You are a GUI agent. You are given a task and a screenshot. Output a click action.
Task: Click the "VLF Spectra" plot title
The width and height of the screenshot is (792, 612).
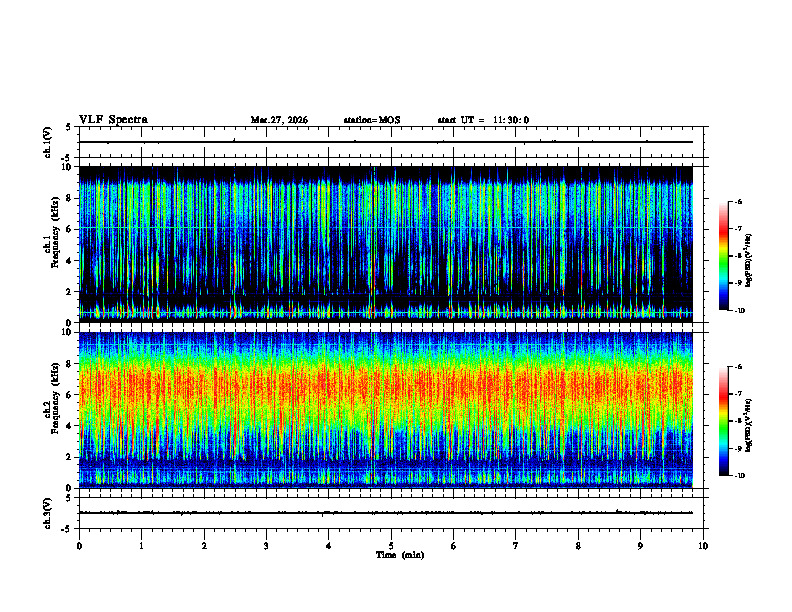(x=113, y=120)
